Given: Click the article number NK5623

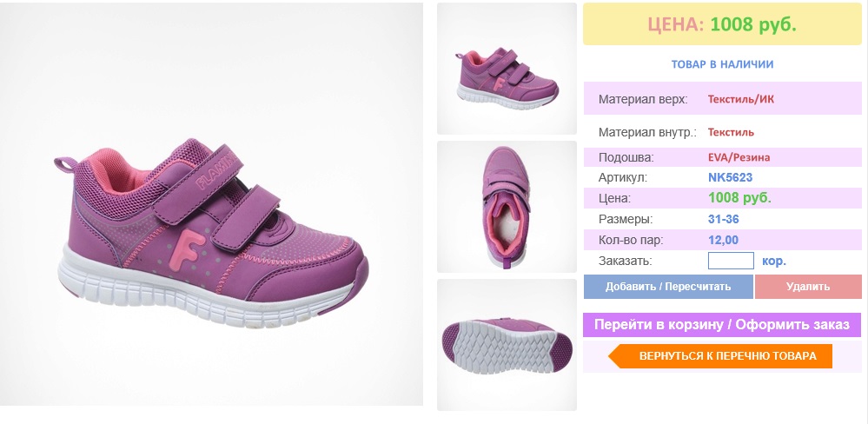Looking at the screenshot, I should point(730,178).
